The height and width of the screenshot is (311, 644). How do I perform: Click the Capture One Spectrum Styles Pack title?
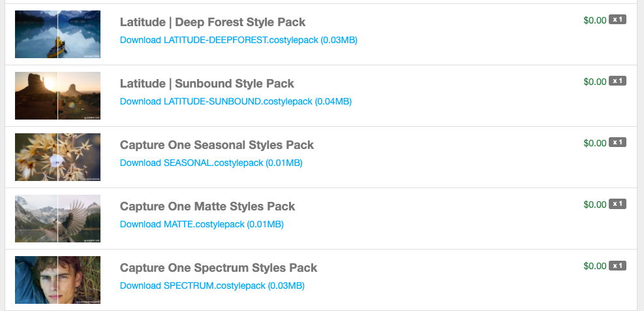[219, 268]
